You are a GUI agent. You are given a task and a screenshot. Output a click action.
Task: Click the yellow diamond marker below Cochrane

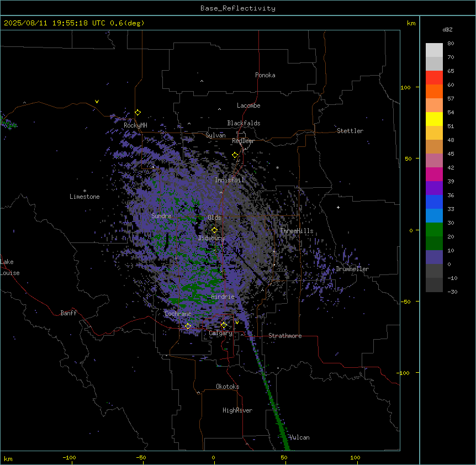pos(188,326)
